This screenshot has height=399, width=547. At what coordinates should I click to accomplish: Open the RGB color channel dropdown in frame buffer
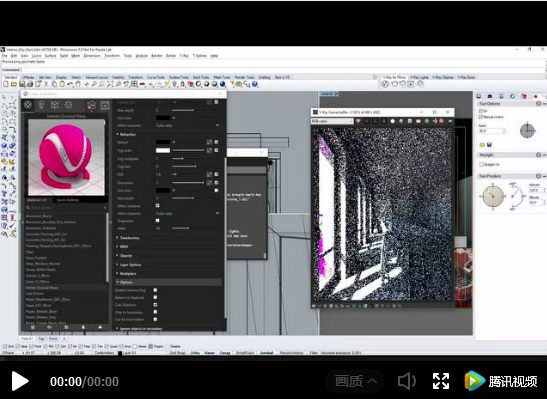pos(332,121)
